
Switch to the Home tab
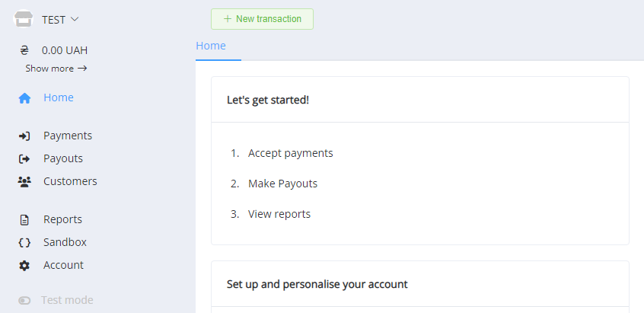point(211,46)
